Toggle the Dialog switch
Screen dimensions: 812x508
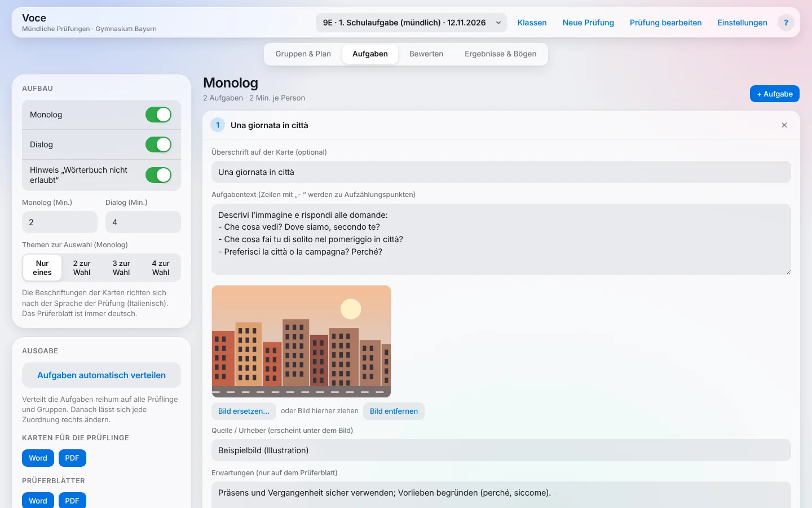click(158, 144)
